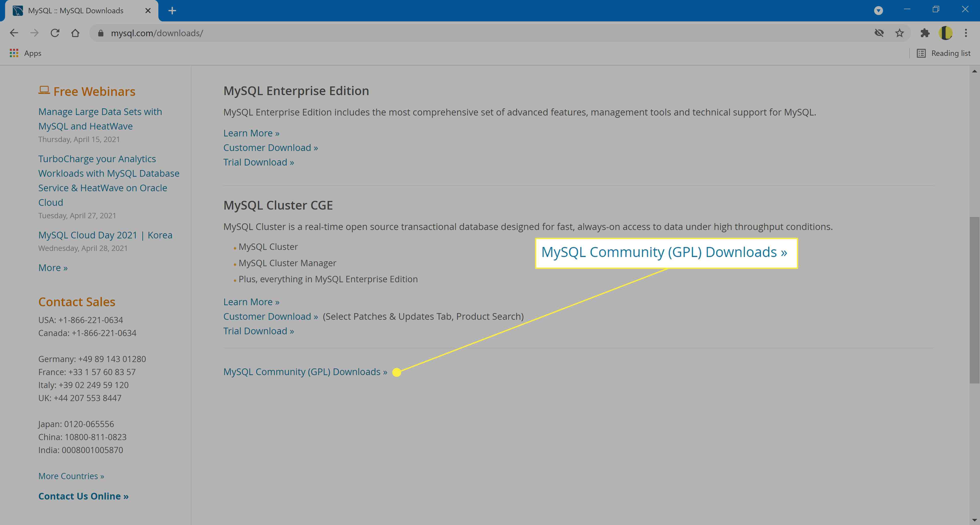Click the 'UK: +44 207 553 8447' line
Viewport: 980px width, 525px height.
tap(80, 398)
